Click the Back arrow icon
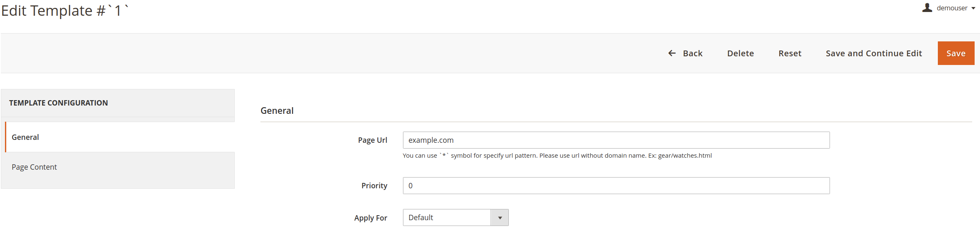The width and height of the screenshot is (980, 233). tap(672, 53)
